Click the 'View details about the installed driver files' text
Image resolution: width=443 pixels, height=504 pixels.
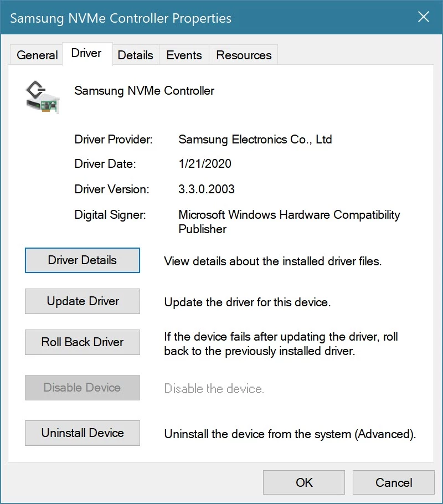point(272,261)
